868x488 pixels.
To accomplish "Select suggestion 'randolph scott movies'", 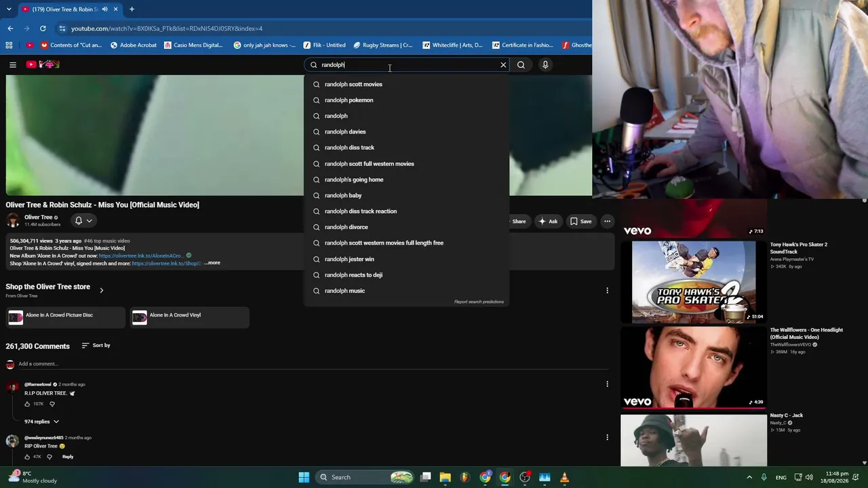I will 407,85.
